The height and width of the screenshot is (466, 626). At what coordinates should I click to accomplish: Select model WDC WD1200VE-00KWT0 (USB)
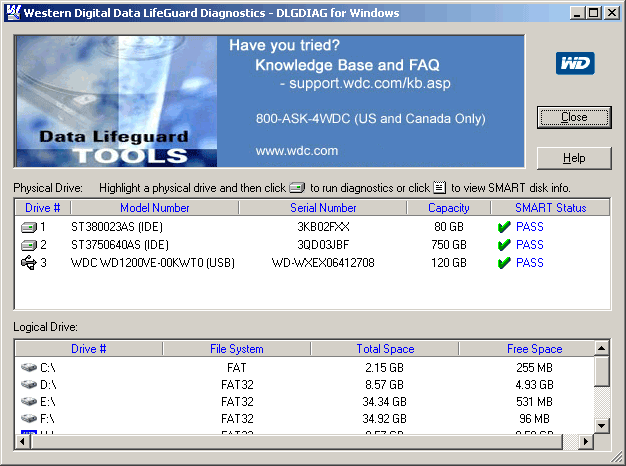tap(153, 263)
